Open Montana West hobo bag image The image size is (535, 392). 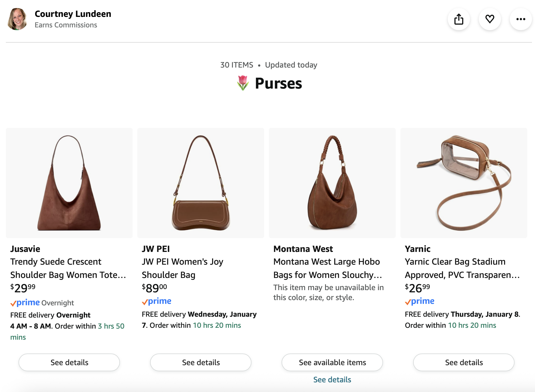click(x=332, y=183)
